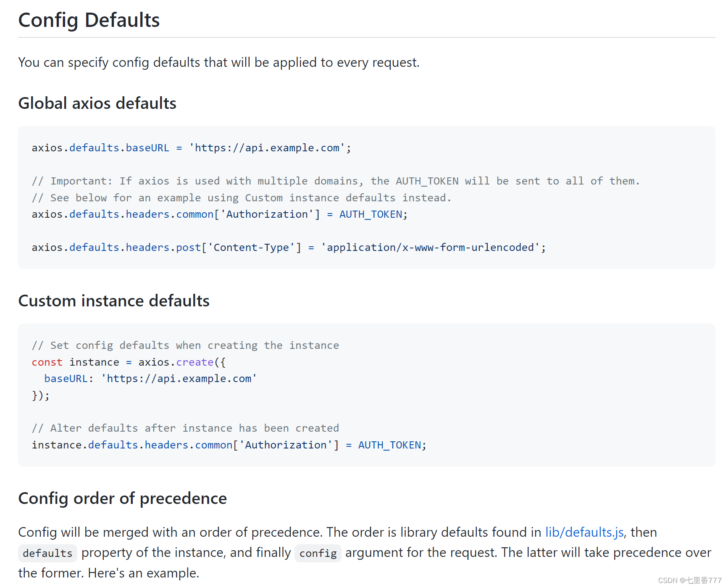Click the Global axios defaults heading
This screenshot has width=728, height=588.
click(x=97, y=103)
